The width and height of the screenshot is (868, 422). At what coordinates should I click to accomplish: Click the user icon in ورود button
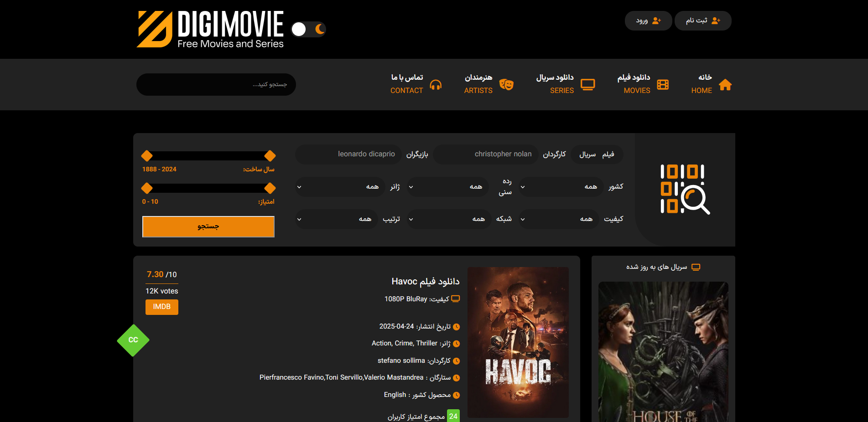click(656, 21)
